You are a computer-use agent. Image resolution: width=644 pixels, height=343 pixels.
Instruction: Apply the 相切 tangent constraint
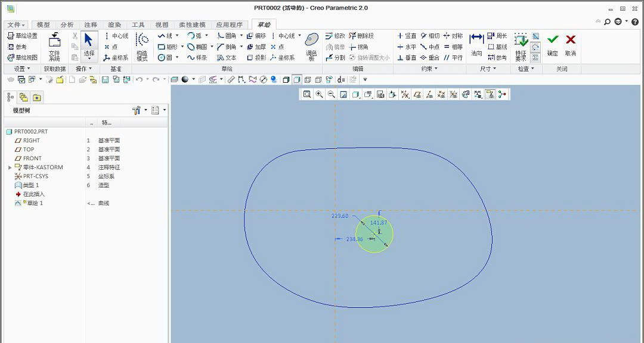[430, 36]
